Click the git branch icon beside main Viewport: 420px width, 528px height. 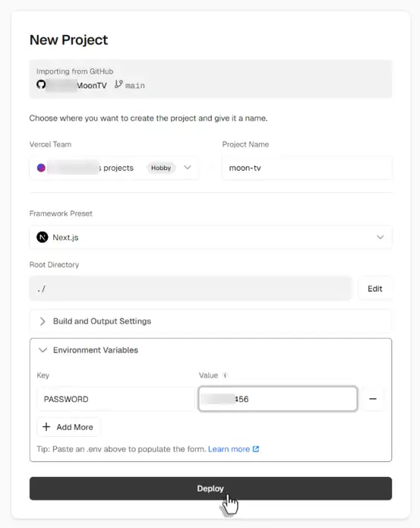point(118,84)
